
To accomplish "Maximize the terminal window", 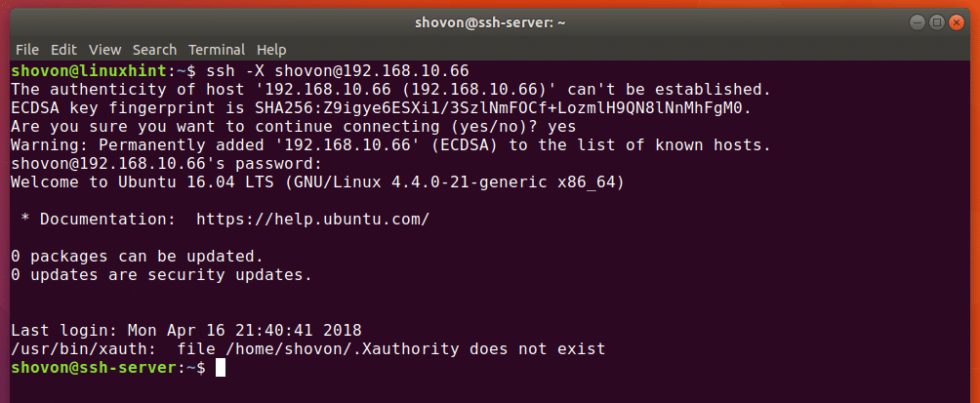I will pyautogui.click(x=939, y=20).
